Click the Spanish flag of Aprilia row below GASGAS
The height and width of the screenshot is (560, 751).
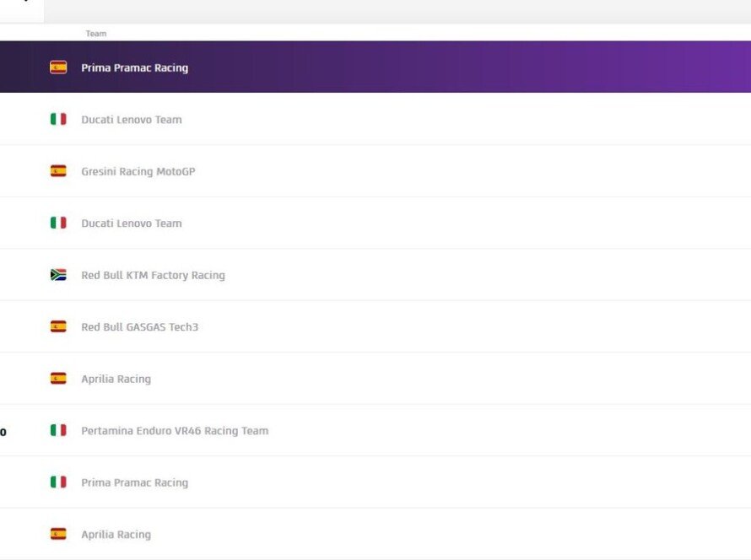tap(58, 379)
